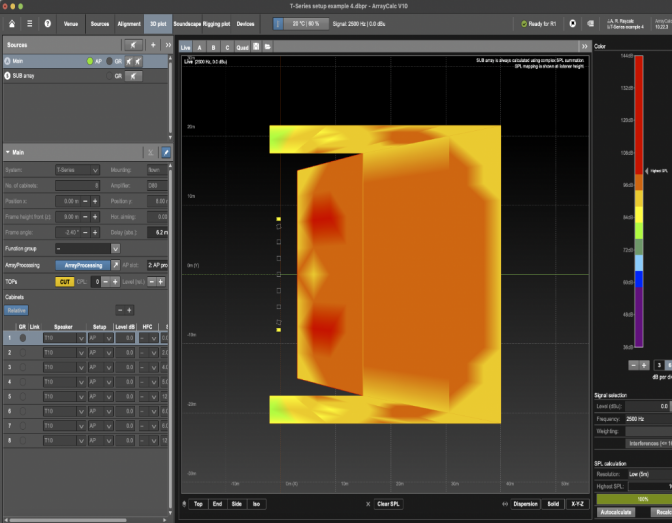Collapse the Main section disclosure triangle

(x=8, y=153)
